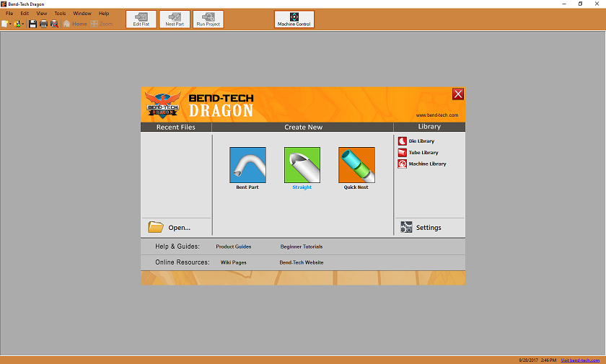Minimize the Bend-Tech Dragon window
606x364 pixels.
(x=564, y=4)
